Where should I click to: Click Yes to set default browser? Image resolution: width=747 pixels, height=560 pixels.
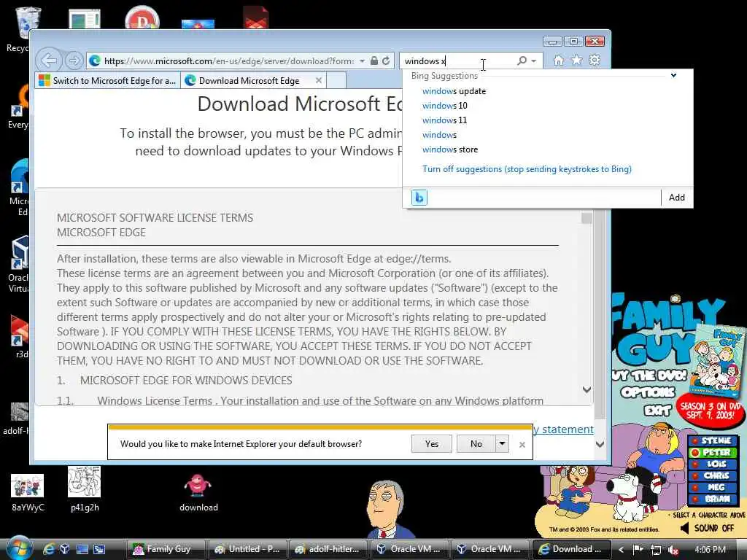tap(432, 444)
